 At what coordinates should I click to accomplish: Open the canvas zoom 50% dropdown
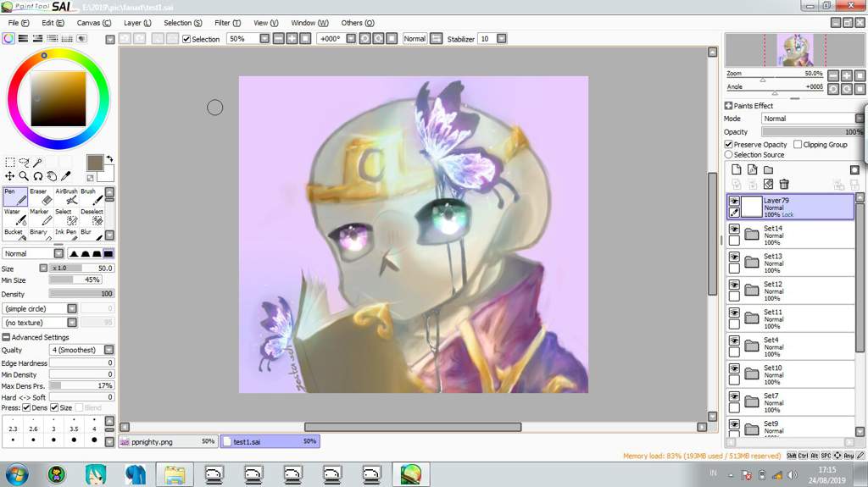click(x=264, y=39)
